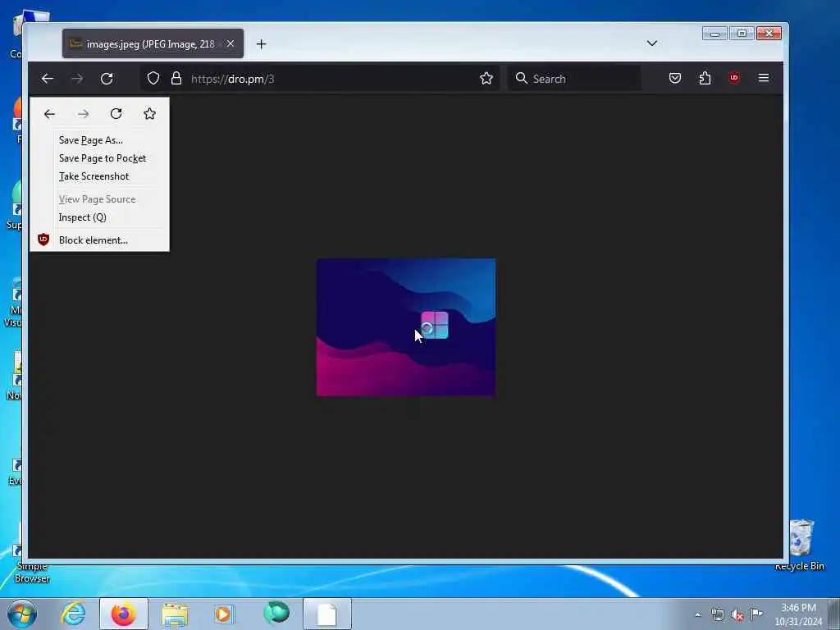The width and height of the screenshot is (840, 630).
Task: Open the Save to Pocket toolbar icon
Action: click(675, 78)
